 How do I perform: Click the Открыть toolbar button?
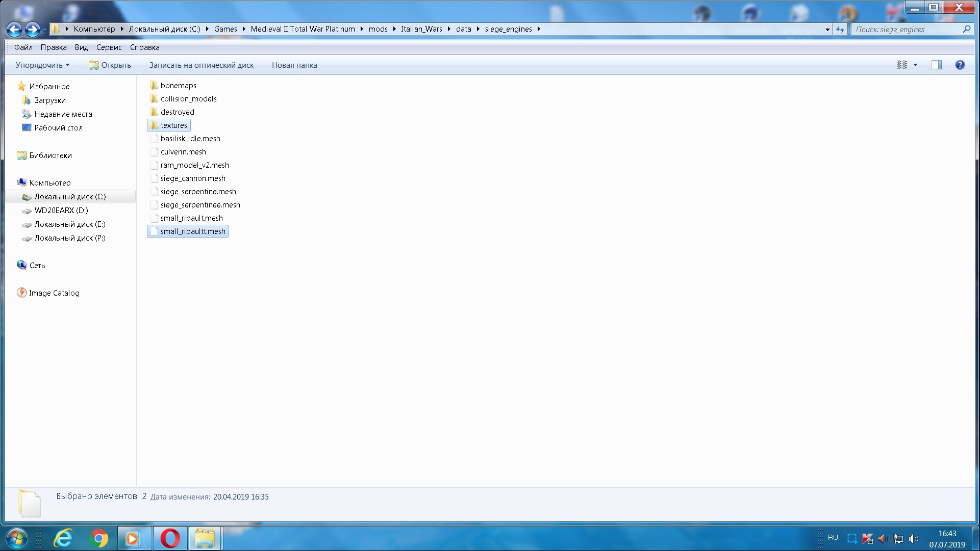[110, 65]
